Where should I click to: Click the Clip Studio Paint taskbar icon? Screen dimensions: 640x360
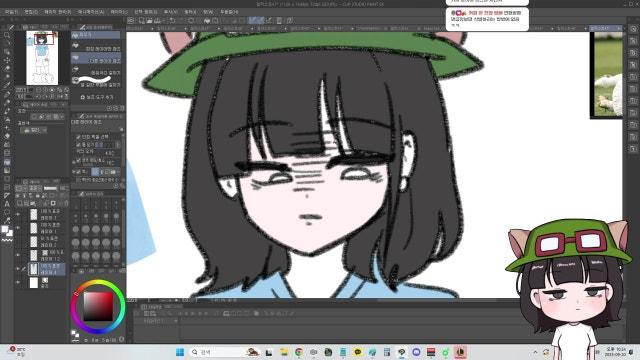tap(460, 352)
